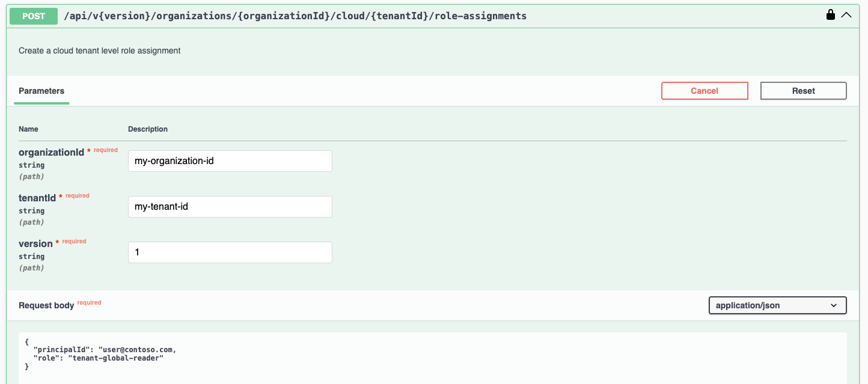Click the endpoint description text
Image resolution: width=868 pixels, height=384 pixels.
100,51
